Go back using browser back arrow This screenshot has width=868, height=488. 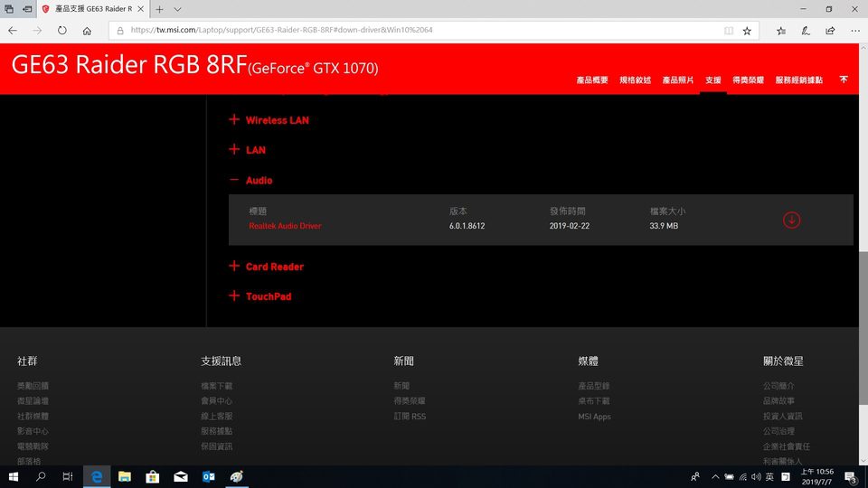tap(12, 31)
